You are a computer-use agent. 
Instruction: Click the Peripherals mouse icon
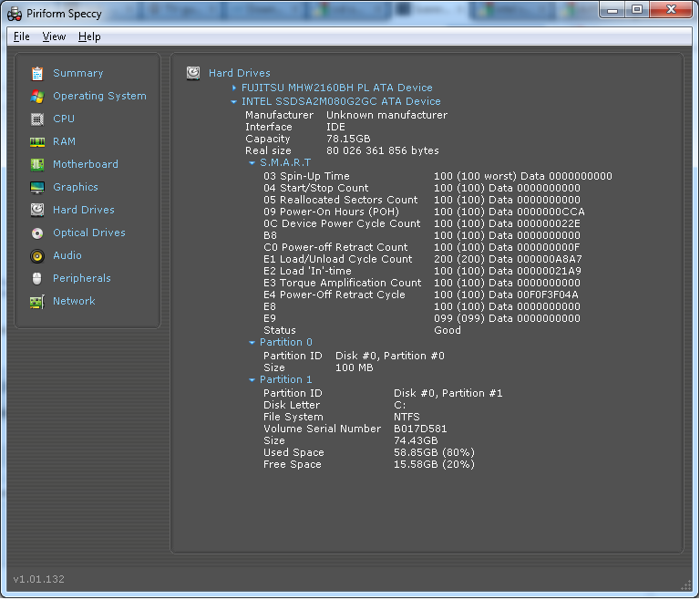(37, 279)
